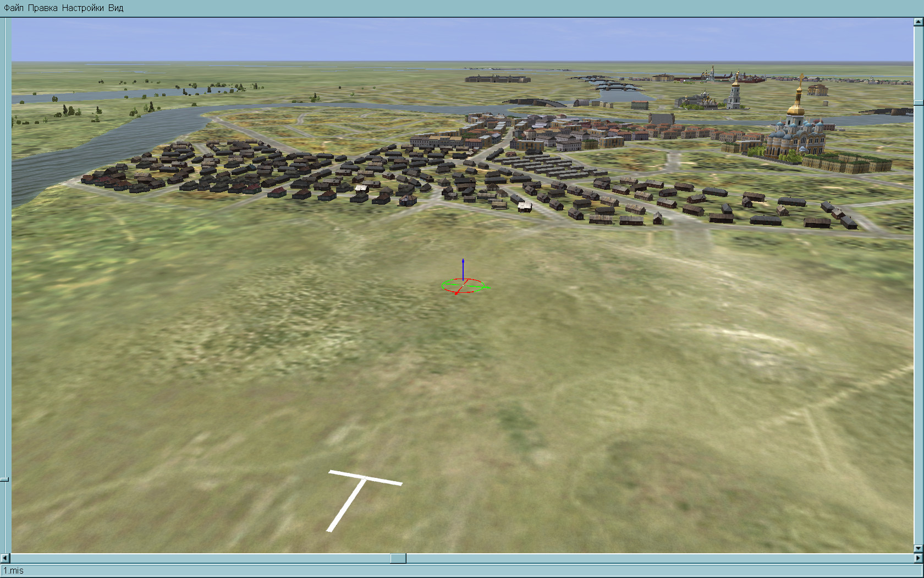
Task: Open the Вид menu
Action: point(116,8)
